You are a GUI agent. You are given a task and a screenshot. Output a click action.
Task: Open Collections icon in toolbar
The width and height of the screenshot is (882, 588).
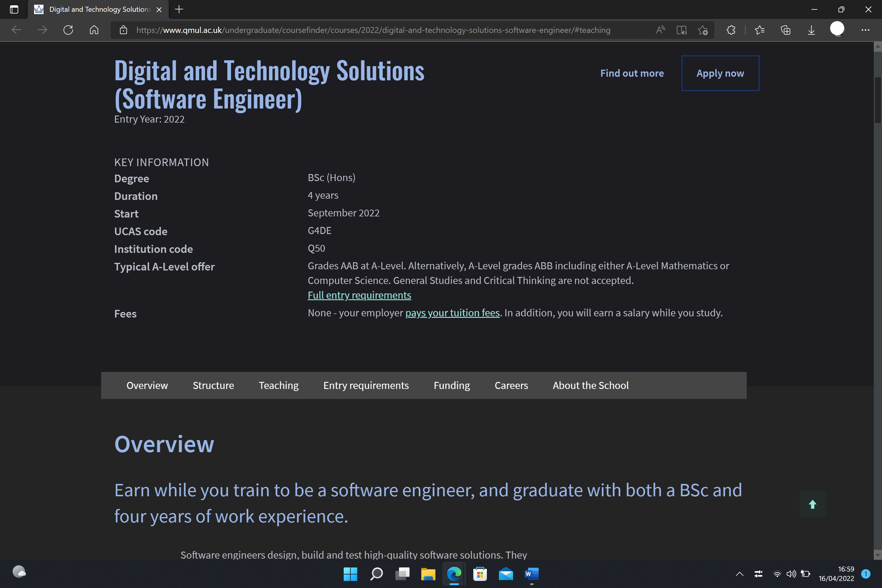[786, 30]
